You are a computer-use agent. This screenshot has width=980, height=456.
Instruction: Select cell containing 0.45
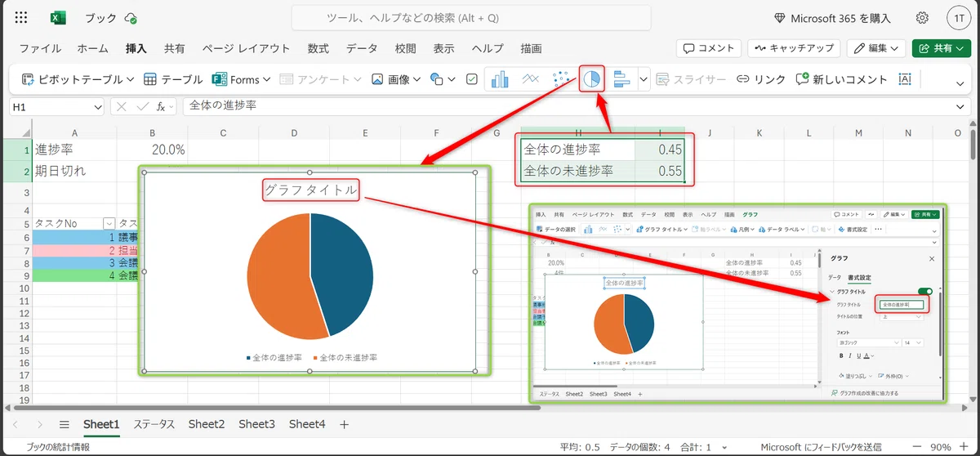[660, 150]
